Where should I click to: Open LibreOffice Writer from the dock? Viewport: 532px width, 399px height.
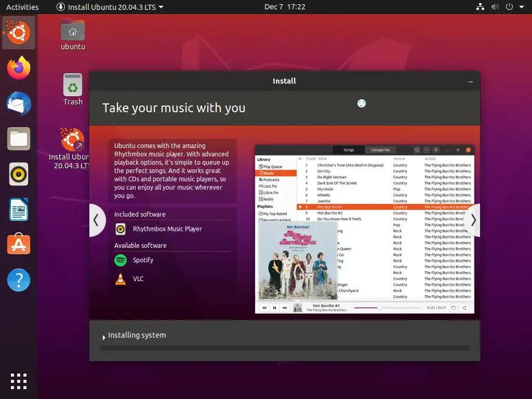[x=19, y=210]
